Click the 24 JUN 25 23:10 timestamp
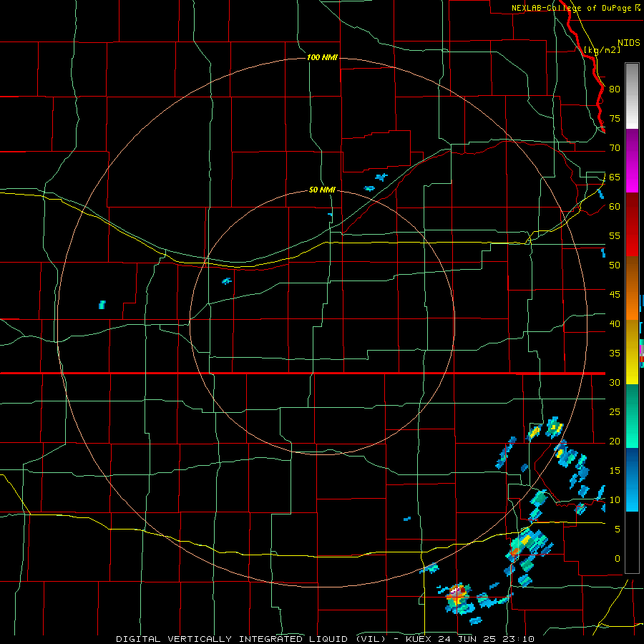Image resolution: width=644 pixels, height=644 pixels. tap(486, 639)
